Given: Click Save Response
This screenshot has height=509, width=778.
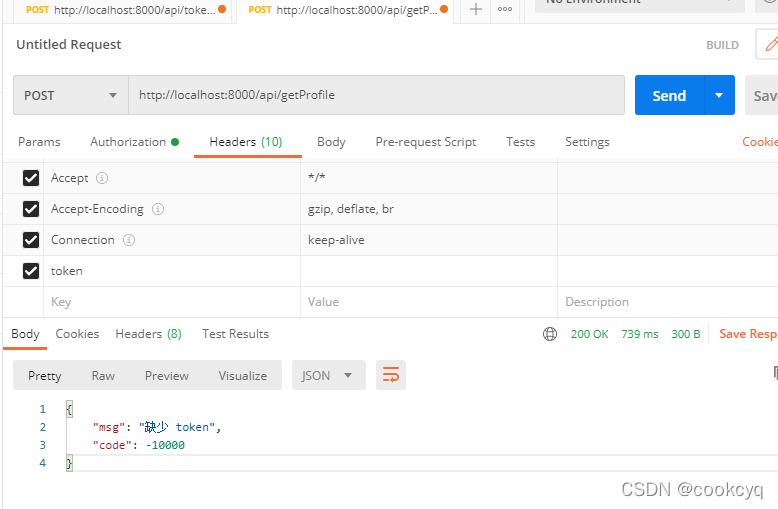Looking at the screenshot, I should pyautogui.click(x=748, y=334).
